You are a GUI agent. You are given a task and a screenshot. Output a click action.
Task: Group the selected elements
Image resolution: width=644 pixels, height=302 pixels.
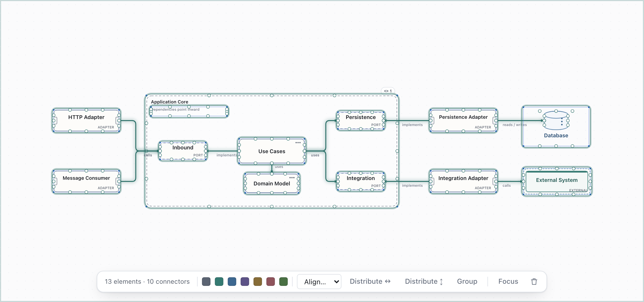[x=467, y=281]
